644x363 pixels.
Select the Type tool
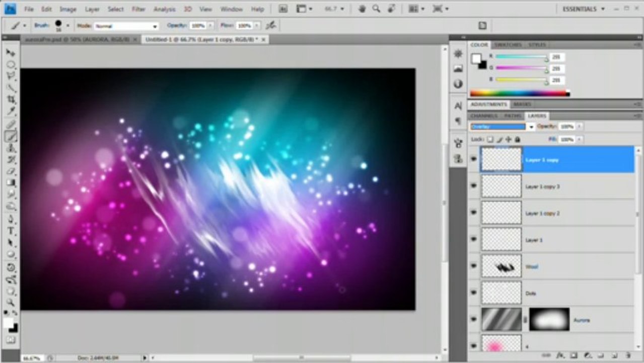tap(11, 231)
